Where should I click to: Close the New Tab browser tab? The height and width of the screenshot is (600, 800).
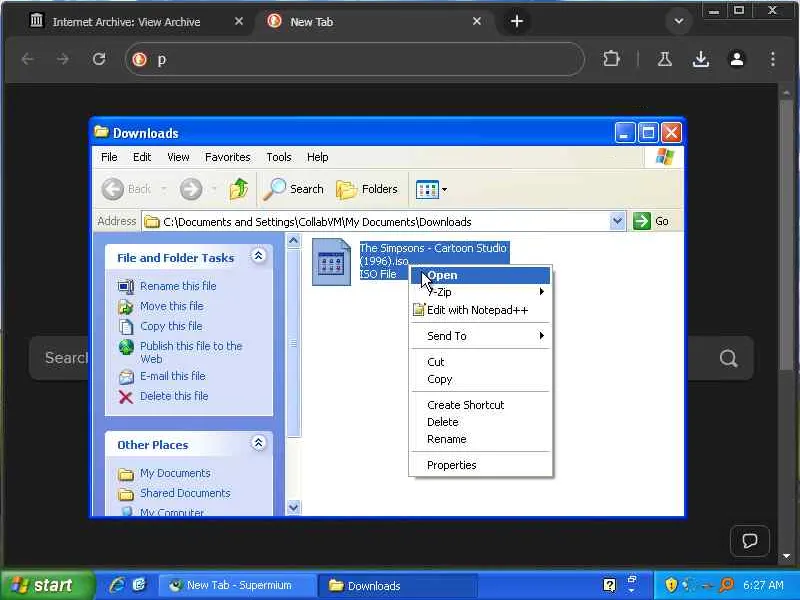pos(477,21)
